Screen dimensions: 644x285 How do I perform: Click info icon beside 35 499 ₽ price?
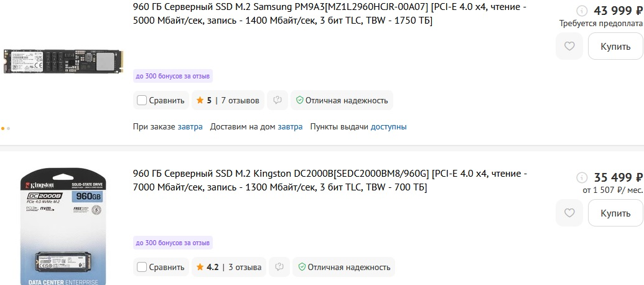point(582,177)
